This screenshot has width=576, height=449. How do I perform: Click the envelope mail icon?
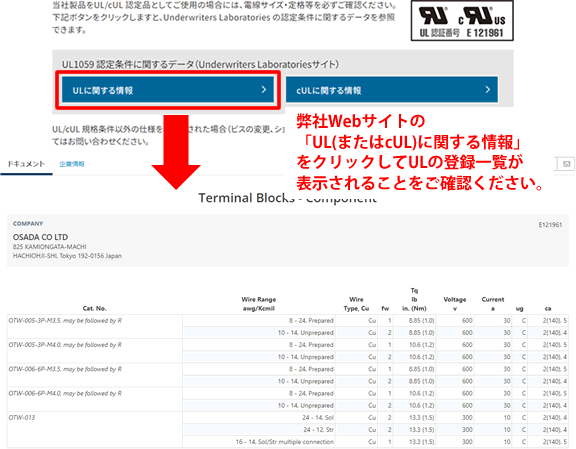(566, 164)
